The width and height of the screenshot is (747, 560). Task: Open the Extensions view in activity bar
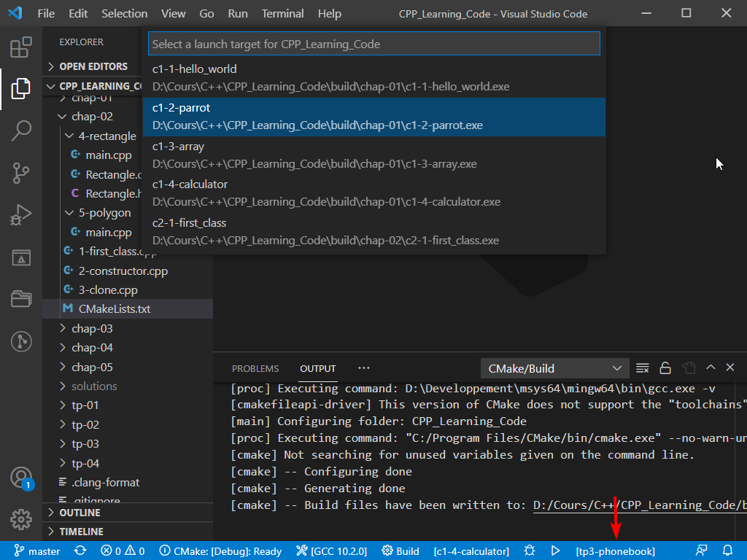tap(21, 47)
